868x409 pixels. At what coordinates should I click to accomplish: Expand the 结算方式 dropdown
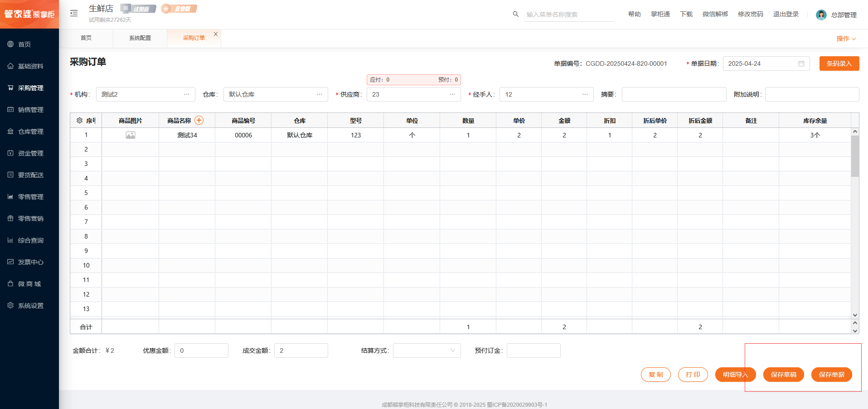[x=427, y=351]
